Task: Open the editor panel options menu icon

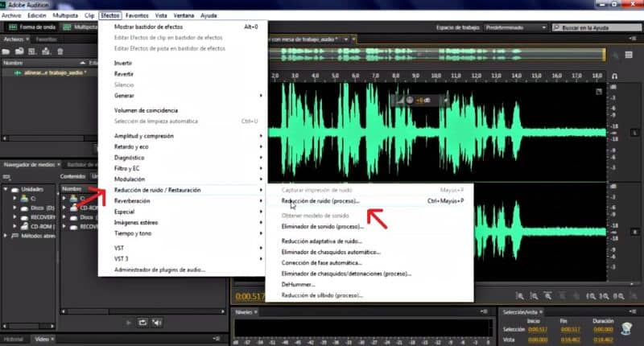Action: pos(632,39)
